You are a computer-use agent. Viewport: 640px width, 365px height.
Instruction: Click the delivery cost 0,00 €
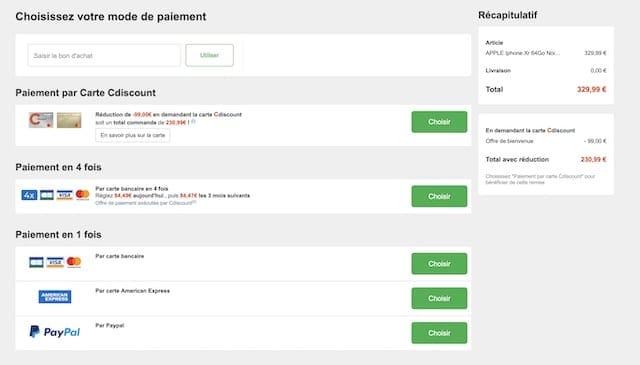(598, 71)
